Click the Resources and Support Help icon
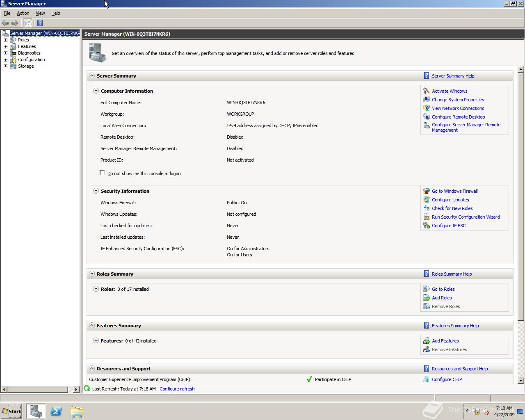This screenshot has height=420, width=525. click(427, 368)
